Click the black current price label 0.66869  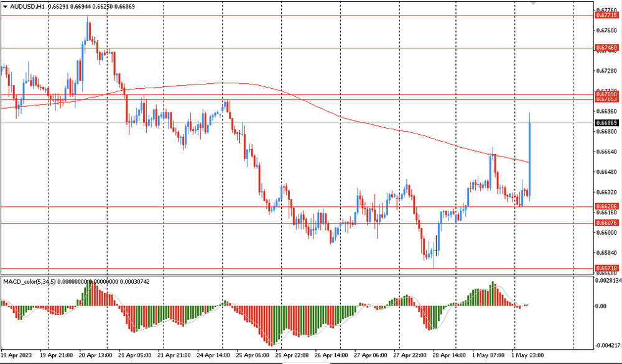pos(606,123)
